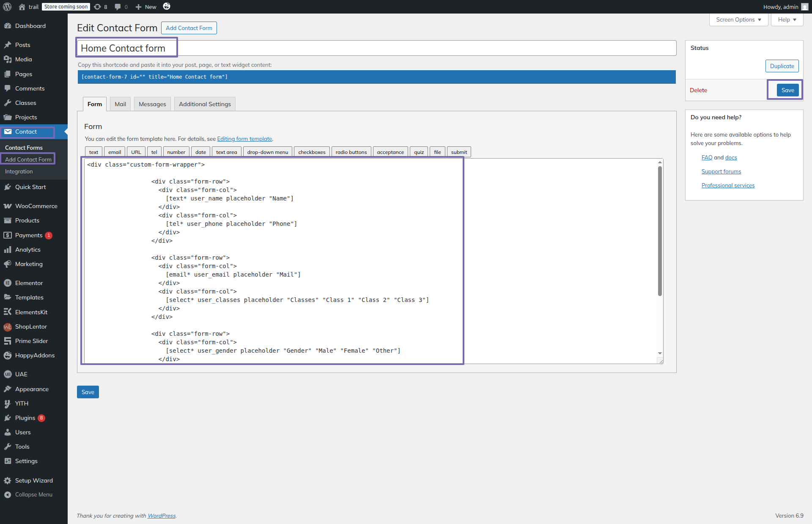
Task: Click the Elementor icon in sidebar
Action: click(8, 283)
